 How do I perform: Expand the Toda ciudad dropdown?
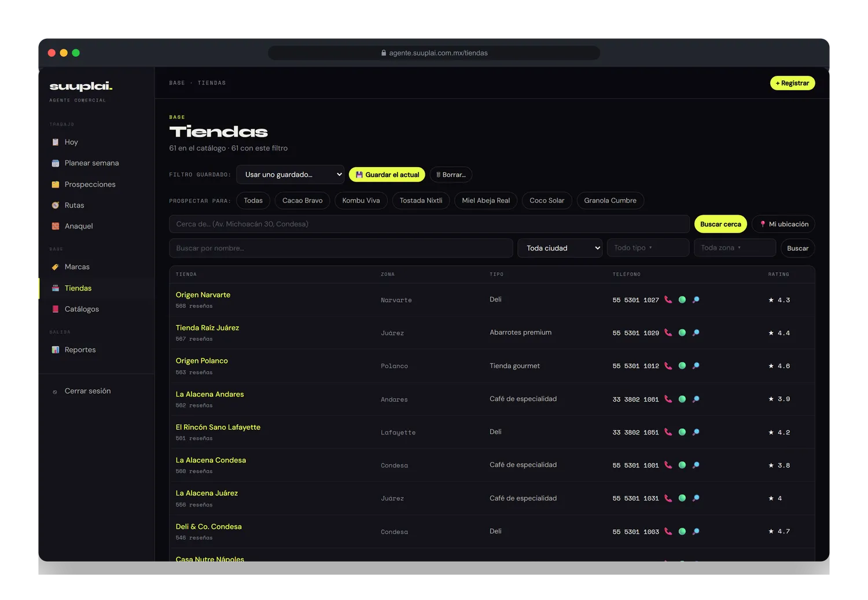[x=560, y=248]
